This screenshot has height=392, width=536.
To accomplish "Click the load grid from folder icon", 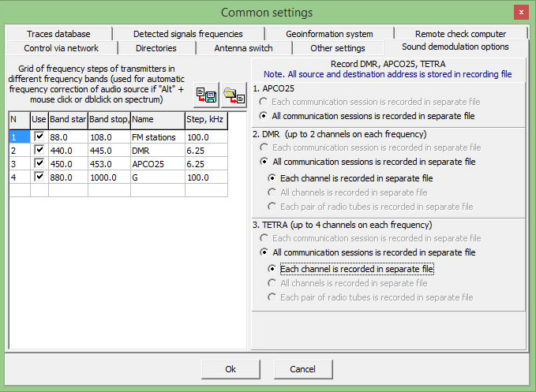I will pos(234,95).
